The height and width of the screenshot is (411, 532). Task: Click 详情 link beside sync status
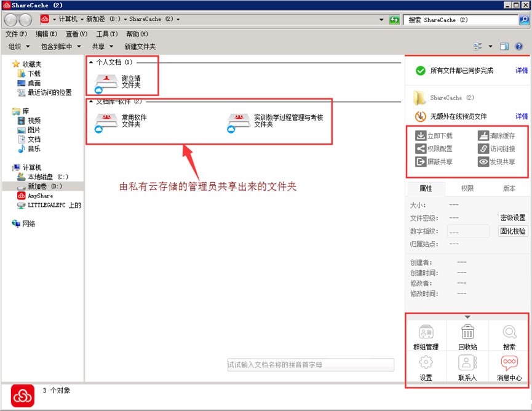pos(521,71)
